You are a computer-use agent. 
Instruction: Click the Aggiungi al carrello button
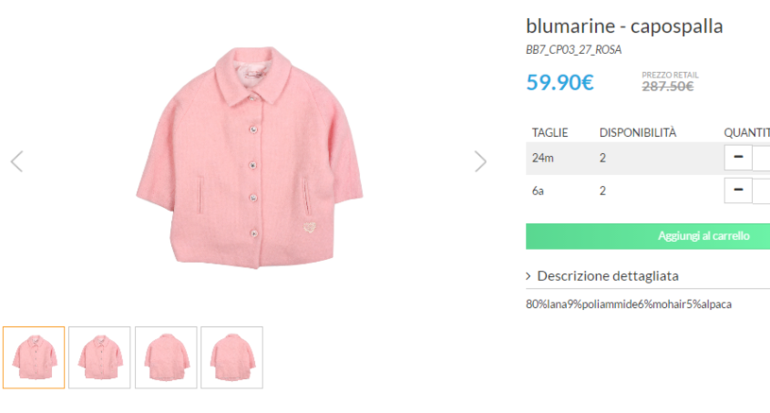[648, 236]
